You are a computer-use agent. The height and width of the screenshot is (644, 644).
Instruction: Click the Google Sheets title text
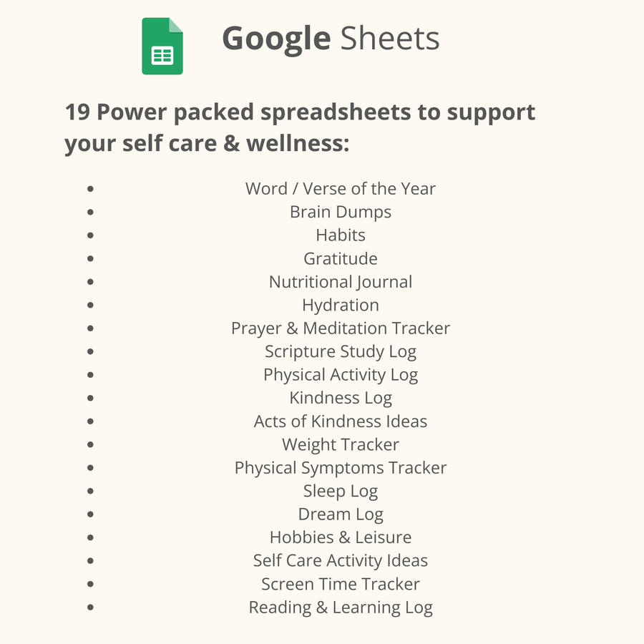click(331, 39)
